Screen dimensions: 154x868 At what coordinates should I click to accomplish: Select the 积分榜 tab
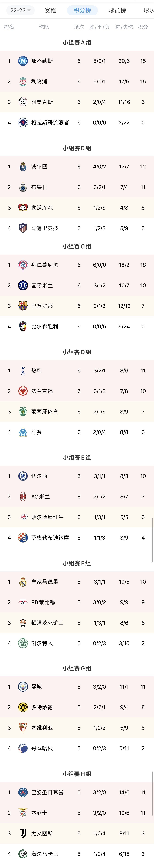[82, 10]
